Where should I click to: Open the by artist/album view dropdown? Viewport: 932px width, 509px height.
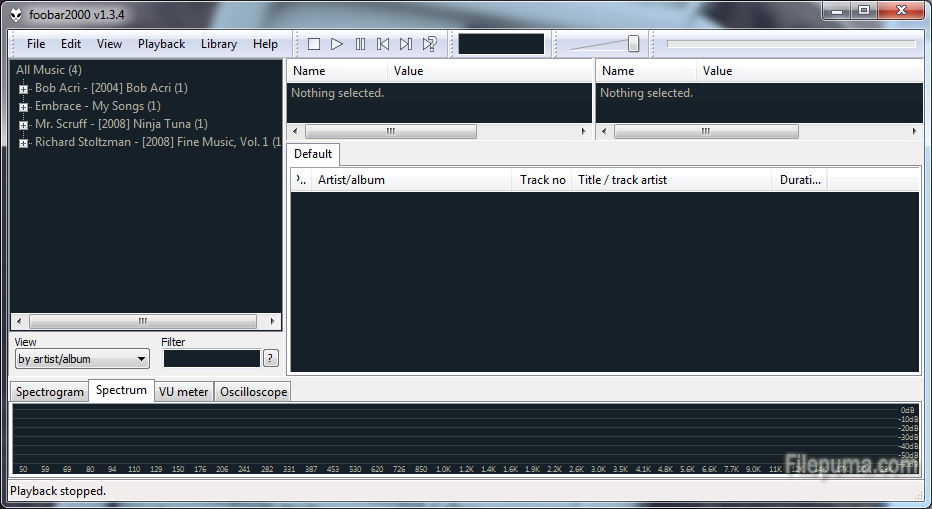tap(82, 359)
